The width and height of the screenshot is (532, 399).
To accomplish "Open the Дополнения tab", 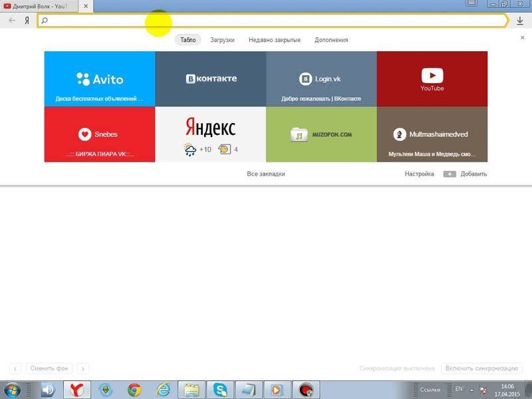I will pyautogui.click(x=331, y=40).
